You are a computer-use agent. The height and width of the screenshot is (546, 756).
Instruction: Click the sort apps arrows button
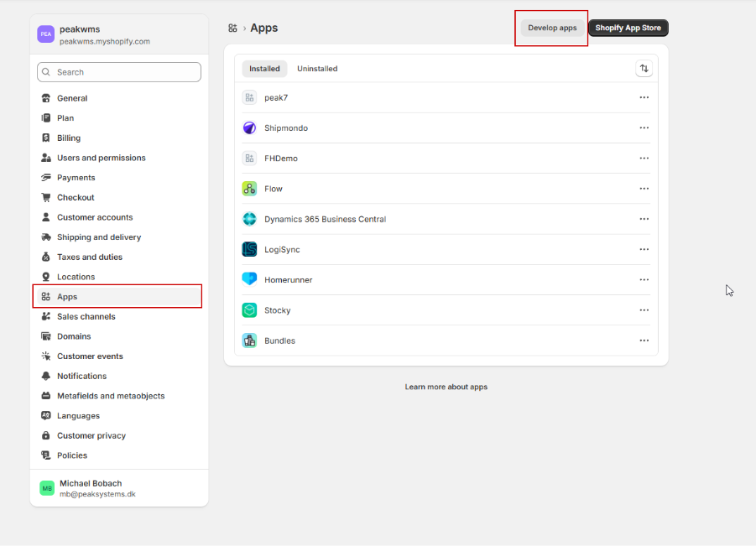[644, 69]
